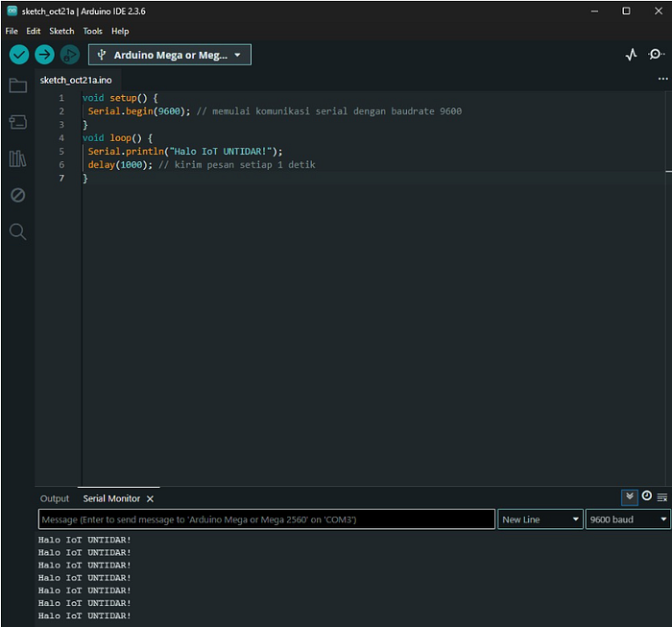Click the serial message input field
This screenshot has height=627, width=672.
coord(267,519)
